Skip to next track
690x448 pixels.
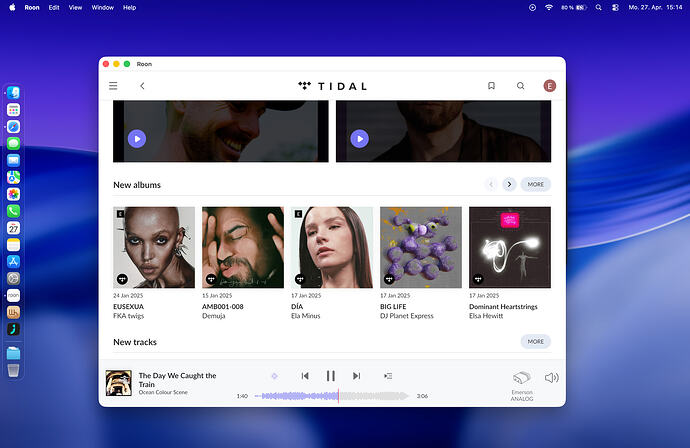(x=356, y=376)
